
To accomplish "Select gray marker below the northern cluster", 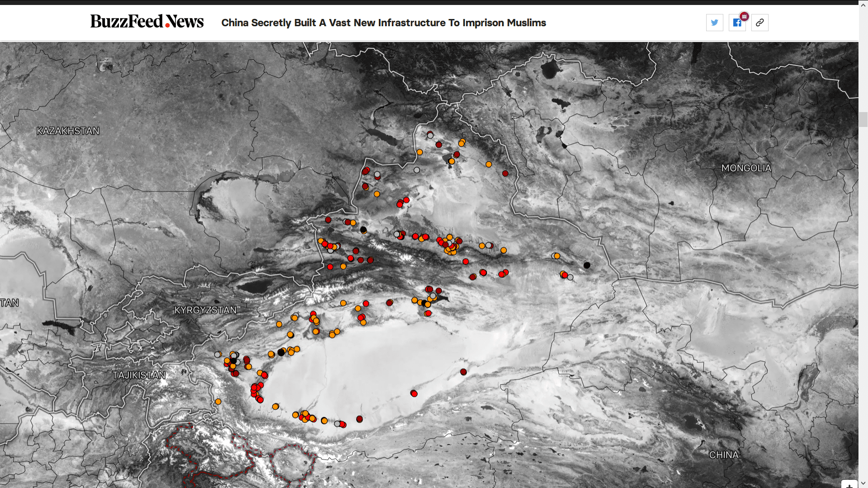I will tap(416, 170).
